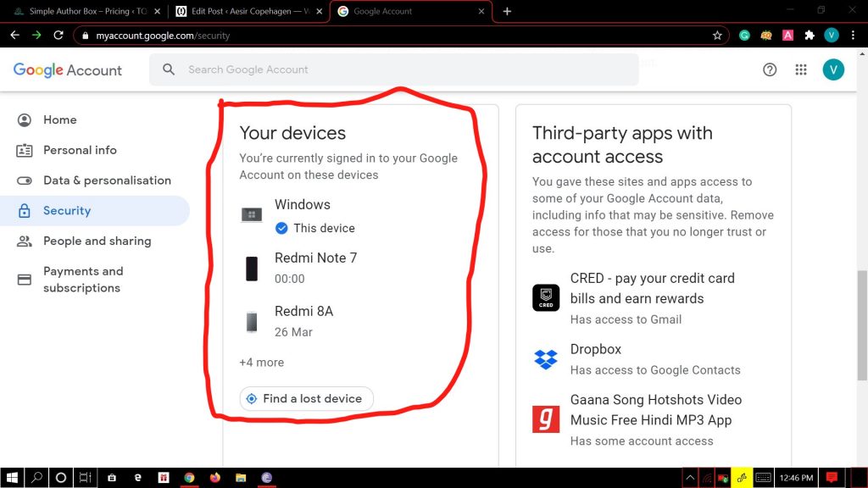Click the account avatar with letter V
The height and width of the screenshot is (488, 868).
(x=833, y=69)
